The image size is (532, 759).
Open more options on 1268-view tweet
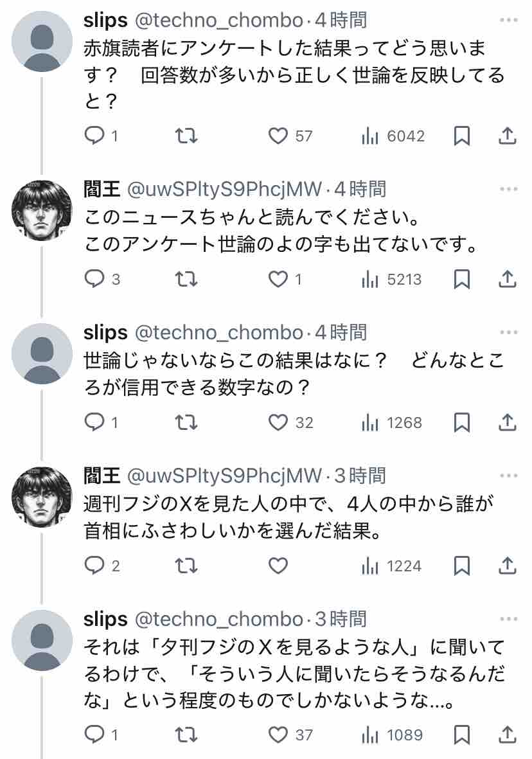tap(508, 332)
